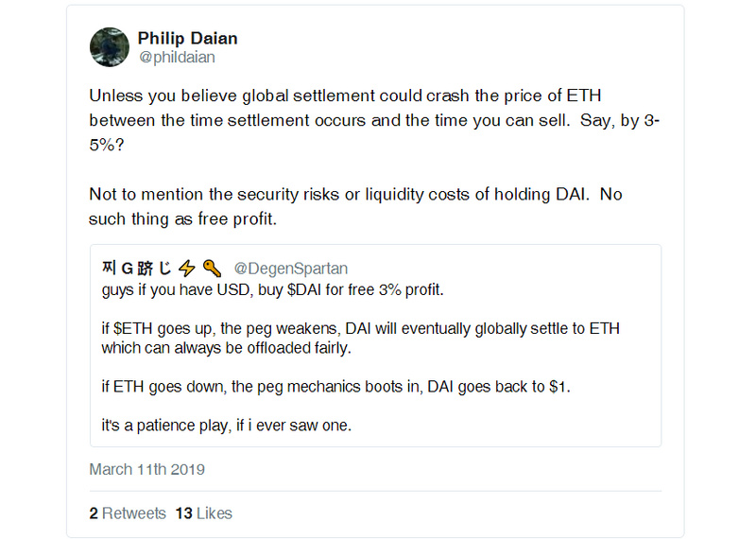756x539 pixels.
Task: Open the @DegenSpartan handle
Action: pos(291,269)
